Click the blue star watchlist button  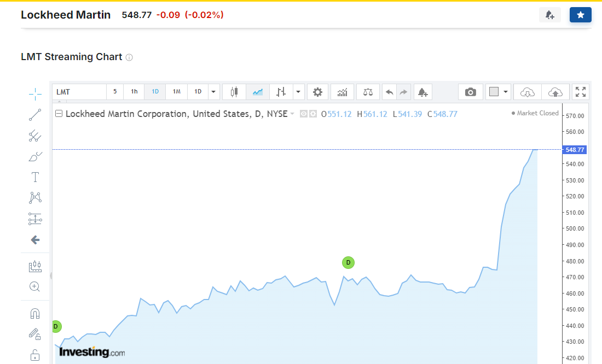581,15
